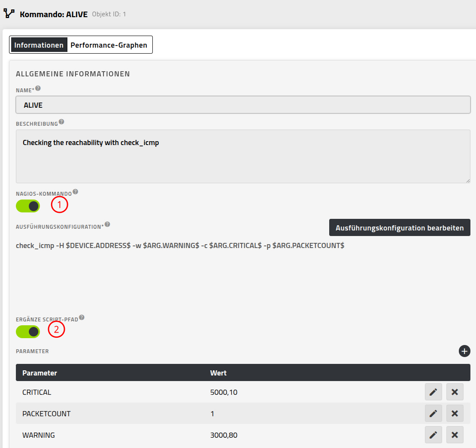This screenshot has width=476, height=448.
Task: Switch to the Informationen tab
Action: [39, 45]
